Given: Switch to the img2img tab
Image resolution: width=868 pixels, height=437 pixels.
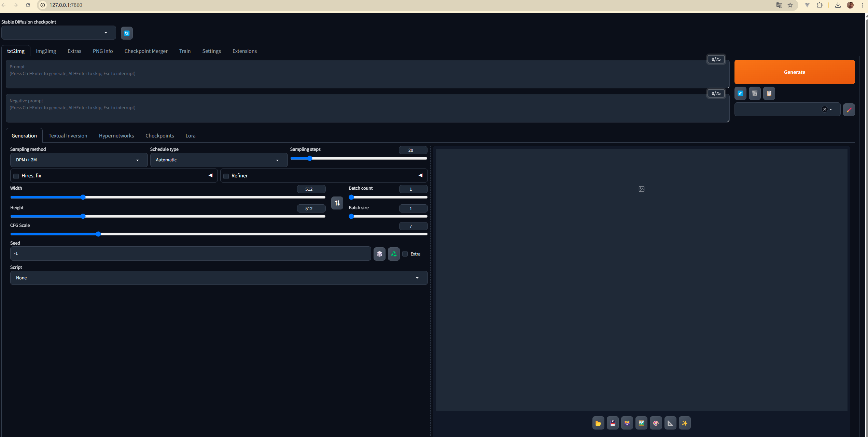Looking at the screenshot, I should [46, 51].
